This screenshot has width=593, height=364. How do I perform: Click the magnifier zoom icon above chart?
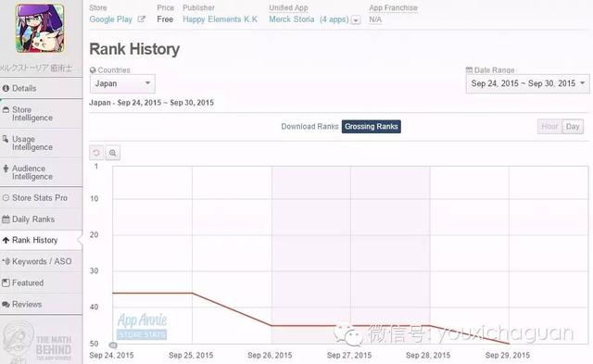113,153
